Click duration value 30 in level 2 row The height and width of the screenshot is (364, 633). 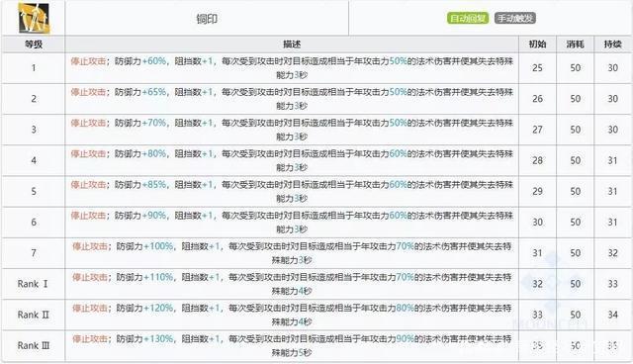[x=613, y=99]
